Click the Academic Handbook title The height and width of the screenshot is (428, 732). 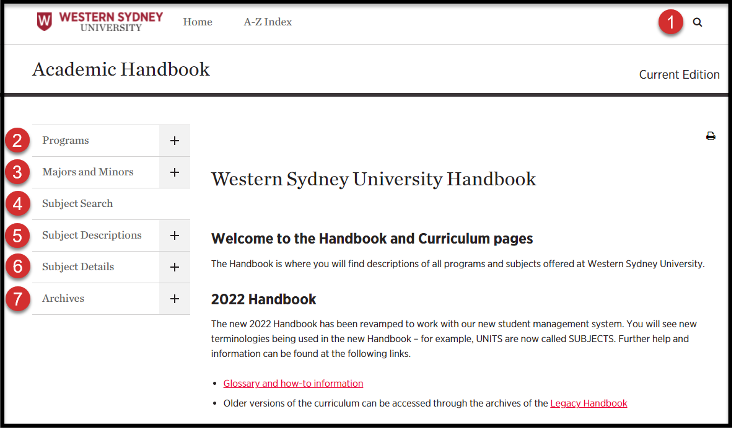pyautogui.click(x=121, y=70)
